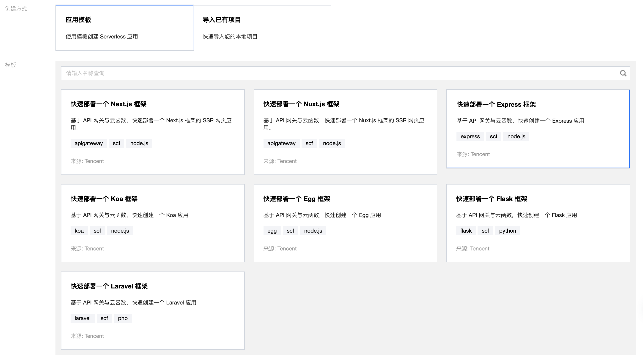Click node.js tag on Nuxt.js card

332,143
